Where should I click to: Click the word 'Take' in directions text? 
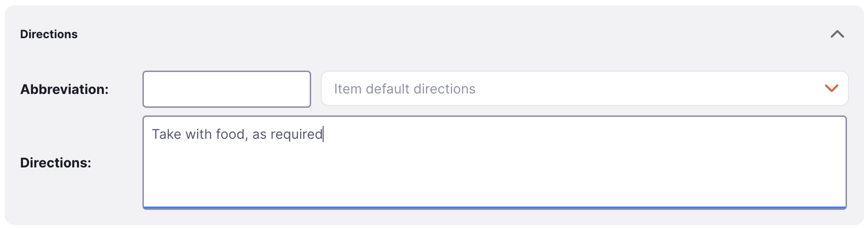click(x=166, y=135)
